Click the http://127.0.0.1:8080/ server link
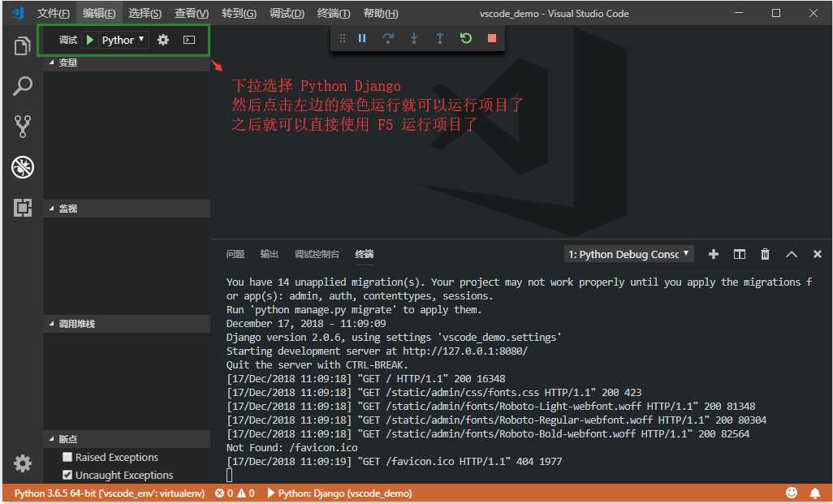Image resolution: width=833 pixels, height=504 pixels. [465, 351]
